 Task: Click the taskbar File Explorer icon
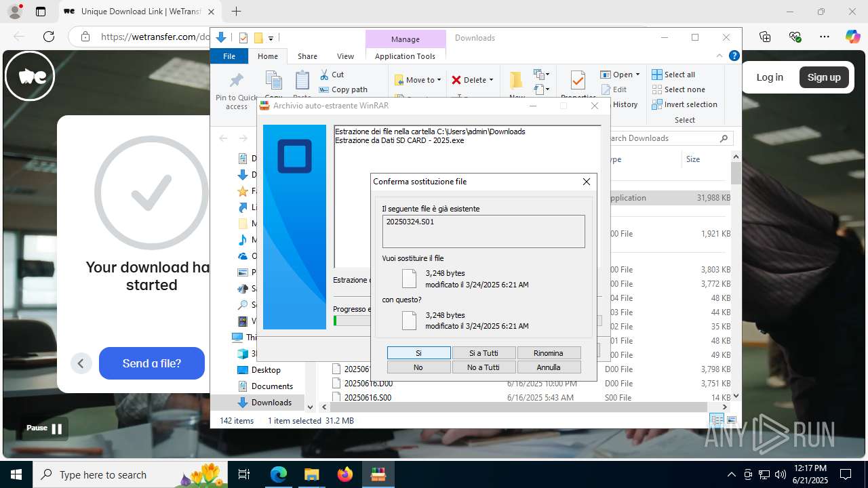click(x=311, y=474)
